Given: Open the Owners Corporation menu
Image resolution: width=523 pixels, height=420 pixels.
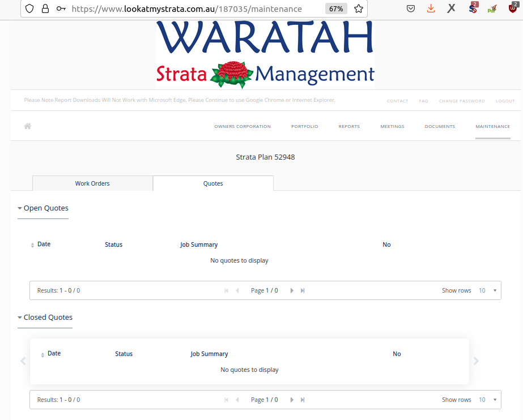Looking at the screenshot, I should click(x=243, y=127).
